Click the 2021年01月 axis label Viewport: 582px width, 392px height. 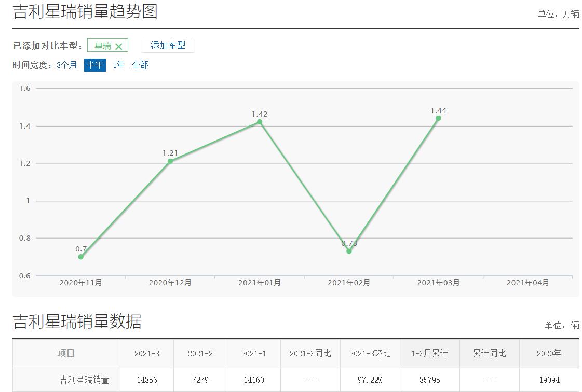click(x=260, y=283)
